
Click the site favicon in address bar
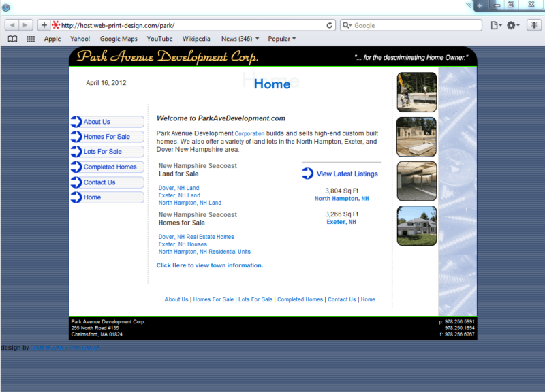[x=56, y=25]
